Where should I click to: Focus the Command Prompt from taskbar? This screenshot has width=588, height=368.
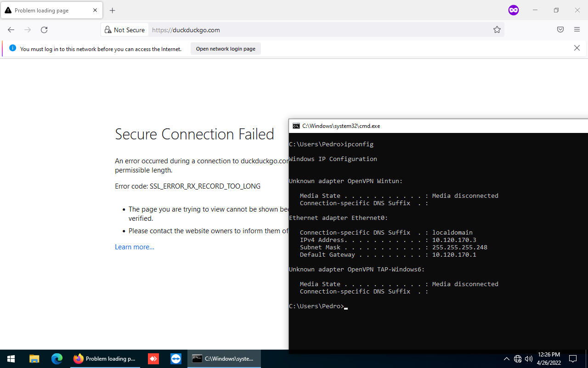(x=224, y=359)
